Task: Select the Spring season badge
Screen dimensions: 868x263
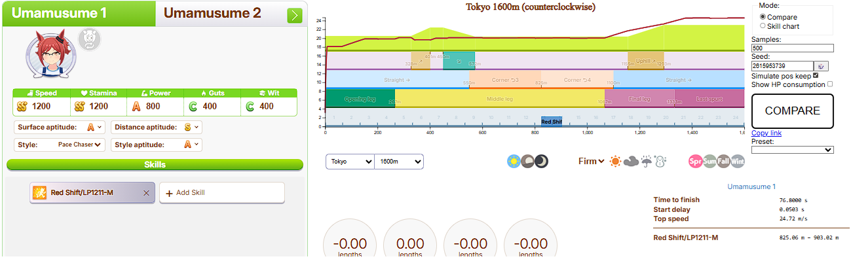Action: [x=696, y=161]
